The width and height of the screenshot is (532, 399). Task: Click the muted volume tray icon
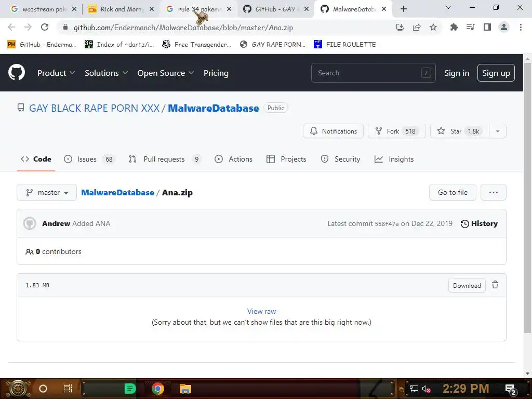click(x=426, y=389)
